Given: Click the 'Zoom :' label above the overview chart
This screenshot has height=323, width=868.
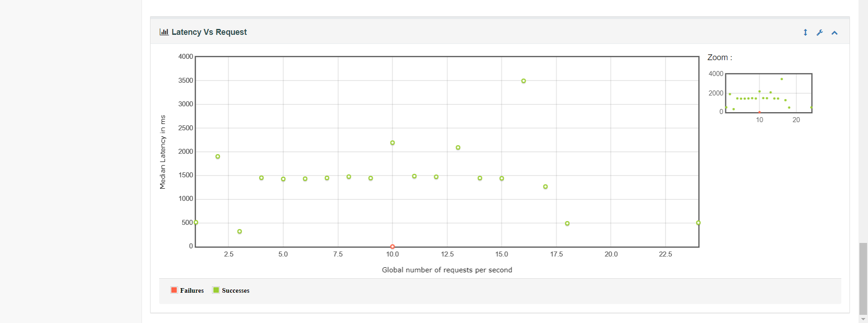Looking at the screenshot, I should tap(719, 57).
